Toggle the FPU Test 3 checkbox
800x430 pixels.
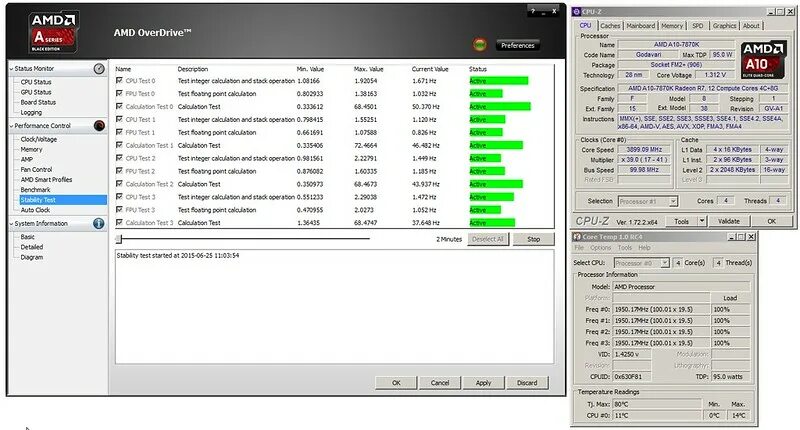click(x=119, y=210)
